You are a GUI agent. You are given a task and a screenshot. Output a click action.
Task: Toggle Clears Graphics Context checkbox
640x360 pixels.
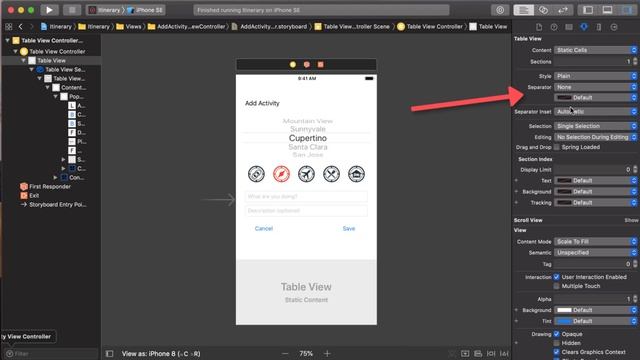tap(556, 352)
